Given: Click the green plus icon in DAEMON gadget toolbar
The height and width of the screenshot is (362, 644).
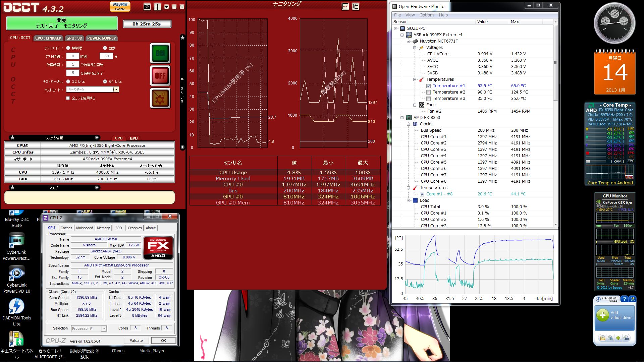Looking at the screenshot, I should click(x=618, y=338).
